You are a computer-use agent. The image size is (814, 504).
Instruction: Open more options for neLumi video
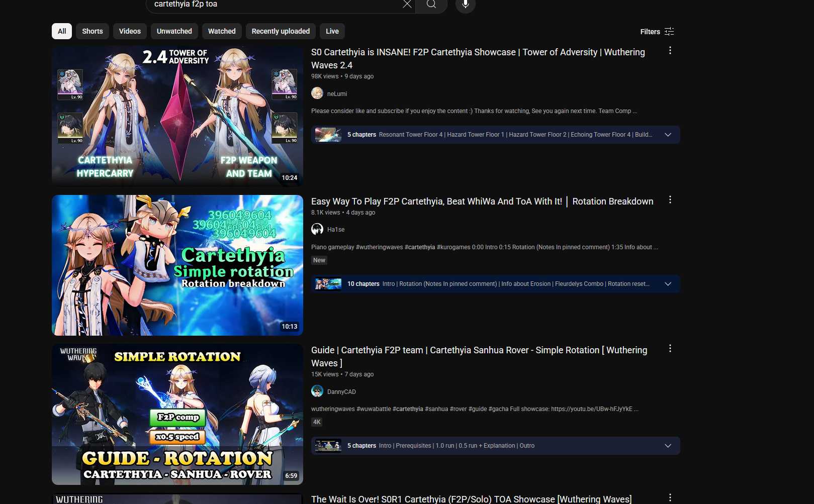(x=670, y=51)
